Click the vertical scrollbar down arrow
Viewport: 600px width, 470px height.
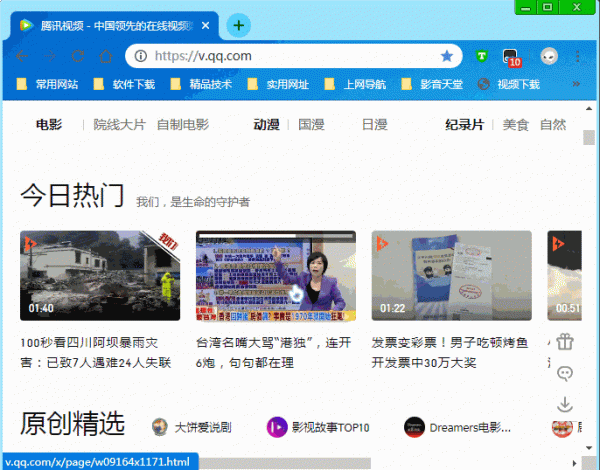[589, 448]
